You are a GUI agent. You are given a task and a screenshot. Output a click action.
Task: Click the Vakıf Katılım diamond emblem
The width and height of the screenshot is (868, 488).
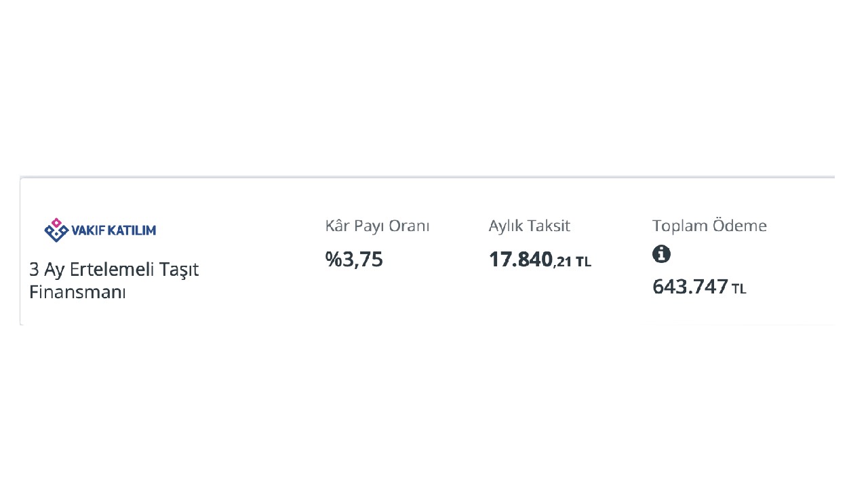tap(56, 230)
